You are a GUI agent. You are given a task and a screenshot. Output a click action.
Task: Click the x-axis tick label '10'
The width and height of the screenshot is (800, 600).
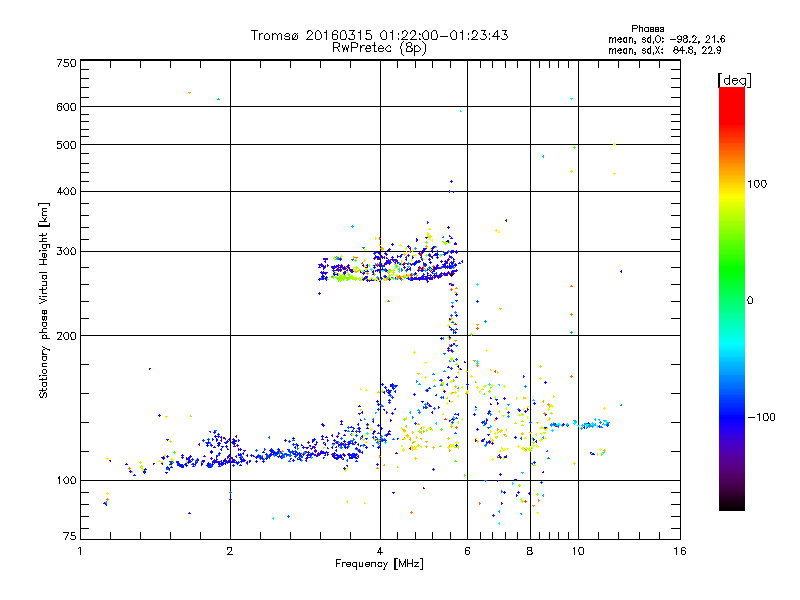(578, 551)
